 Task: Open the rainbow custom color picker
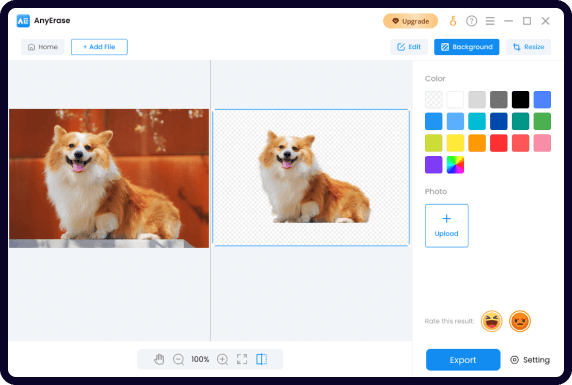pos(455,165)
